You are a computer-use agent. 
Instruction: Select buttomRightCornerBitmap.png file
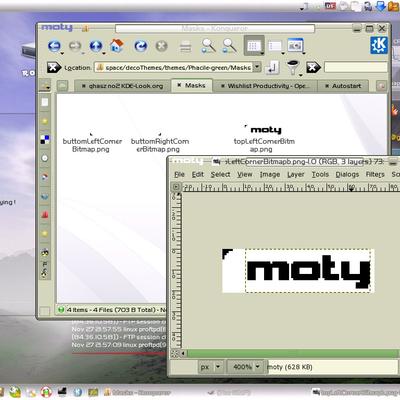tap(160, 142)
